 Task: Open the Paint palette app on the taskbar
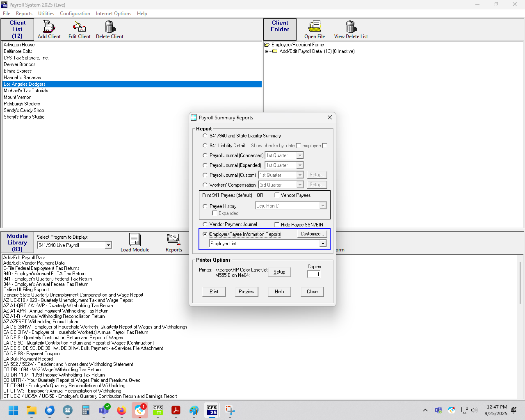click(x=194, y=410)
